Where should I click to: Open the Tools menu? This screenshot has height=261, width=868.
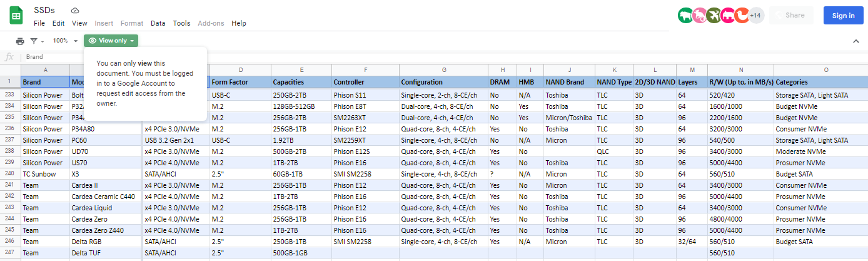pyautogui.click(x=181, y=23)
